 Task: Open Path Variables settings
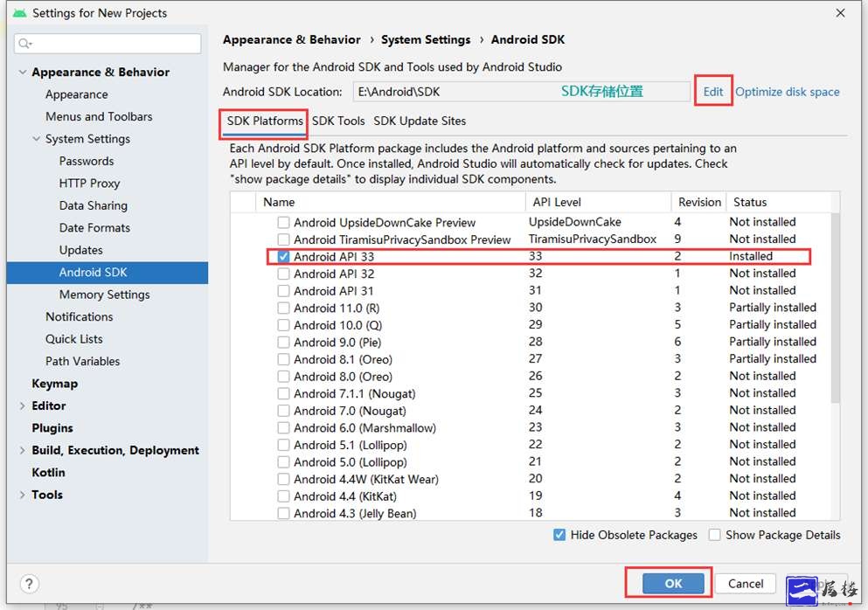click(x=83, y=362)
